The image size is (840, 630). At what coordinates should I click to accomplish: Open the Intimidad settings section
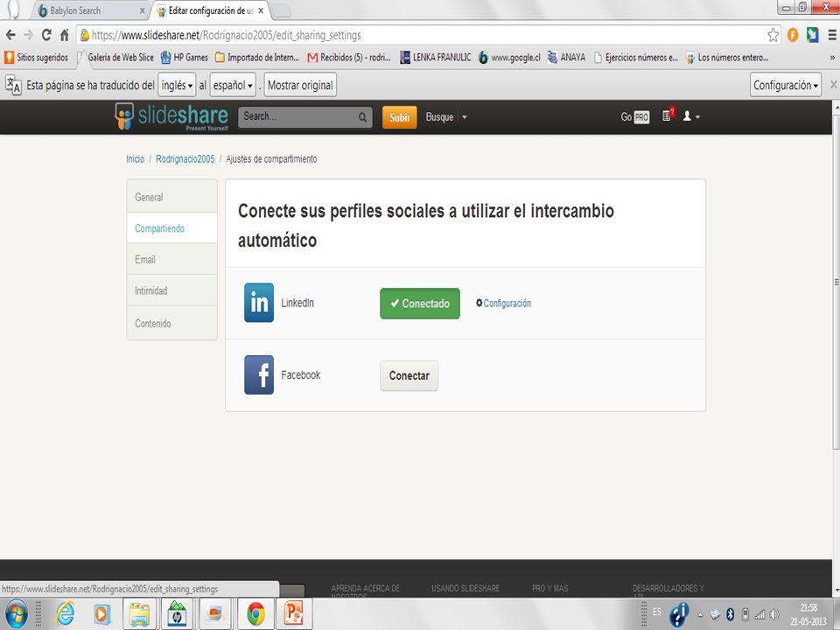[x=172, y=290]
